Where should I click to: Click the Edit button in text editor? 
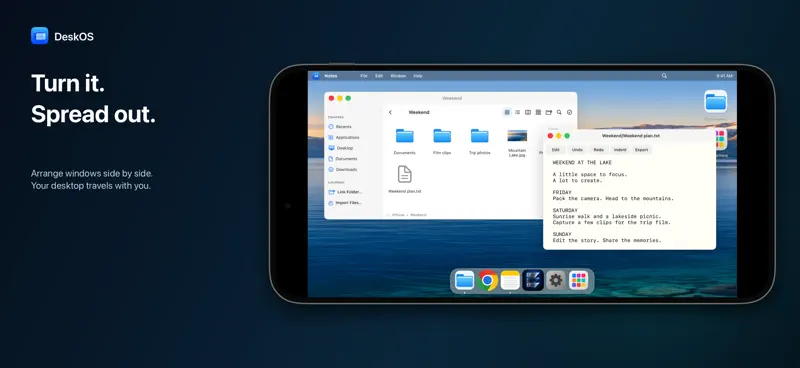pyautogui.click(x=556, y=150)
